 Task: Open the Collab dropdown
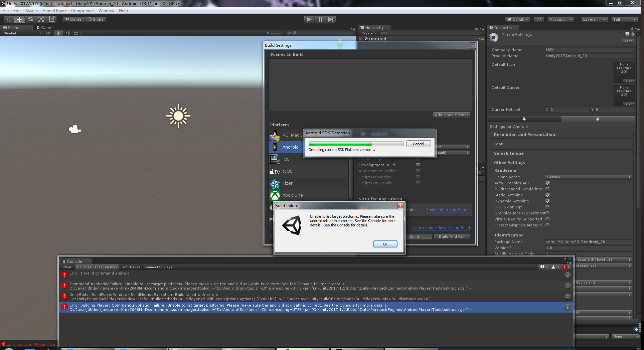(517, 19)
